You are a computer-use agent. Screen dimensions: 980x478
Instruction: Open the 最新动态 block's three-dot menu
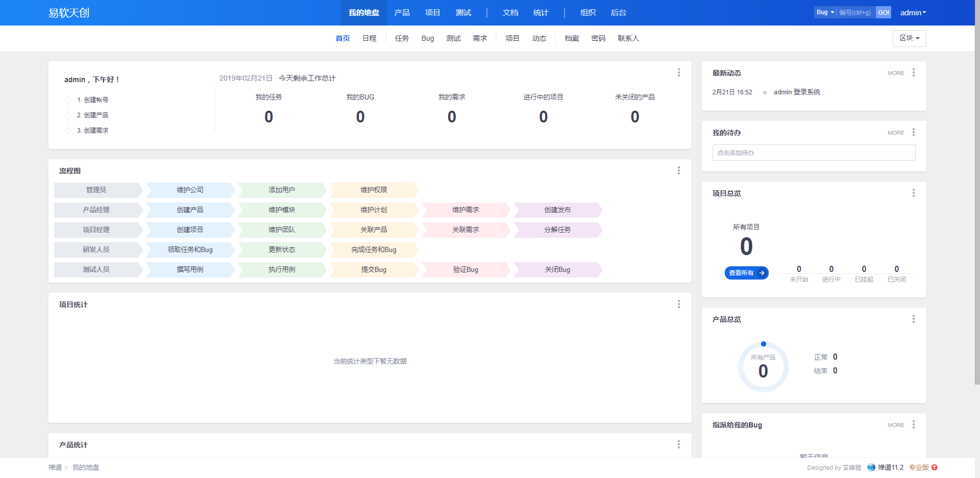click(x=914, y=72)
